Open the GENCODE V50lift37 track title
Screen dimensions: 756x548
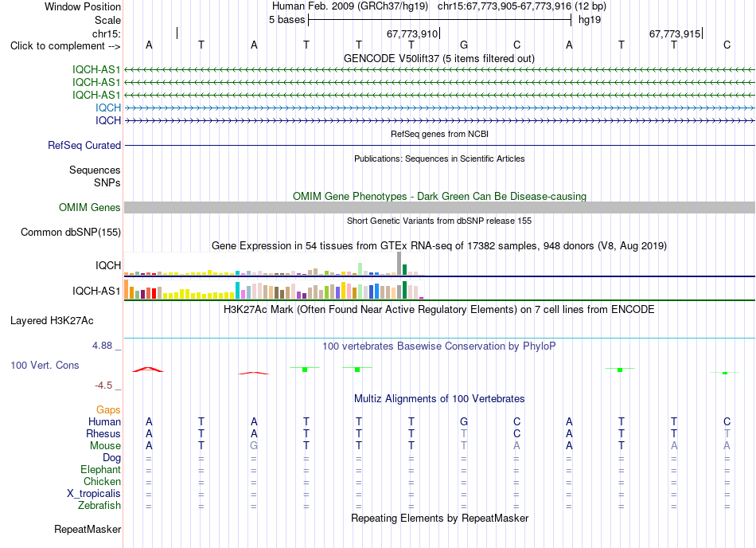438,58
